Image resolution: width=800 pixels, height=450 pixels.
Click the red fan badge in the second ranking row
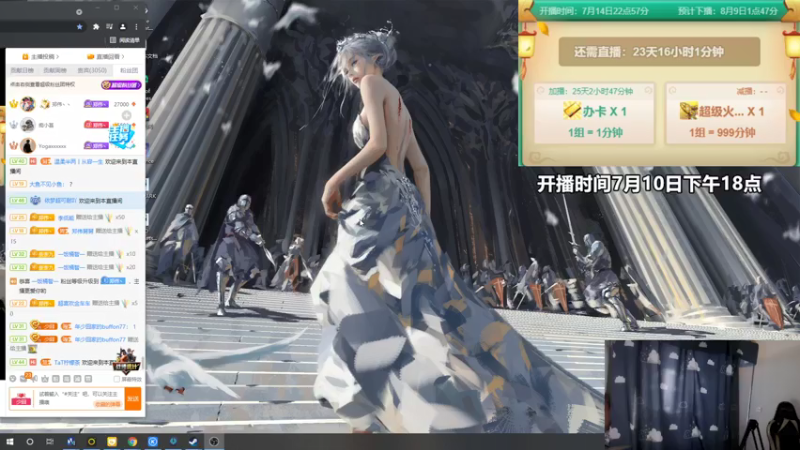tap(96, 125)
